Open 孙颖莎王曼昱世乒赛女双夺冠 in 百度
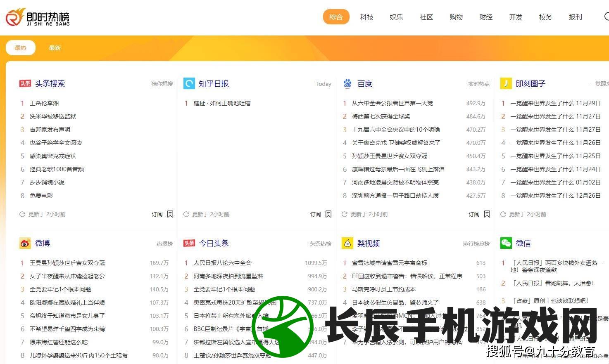Screen dimensions: 609x364 click(390, 156)
